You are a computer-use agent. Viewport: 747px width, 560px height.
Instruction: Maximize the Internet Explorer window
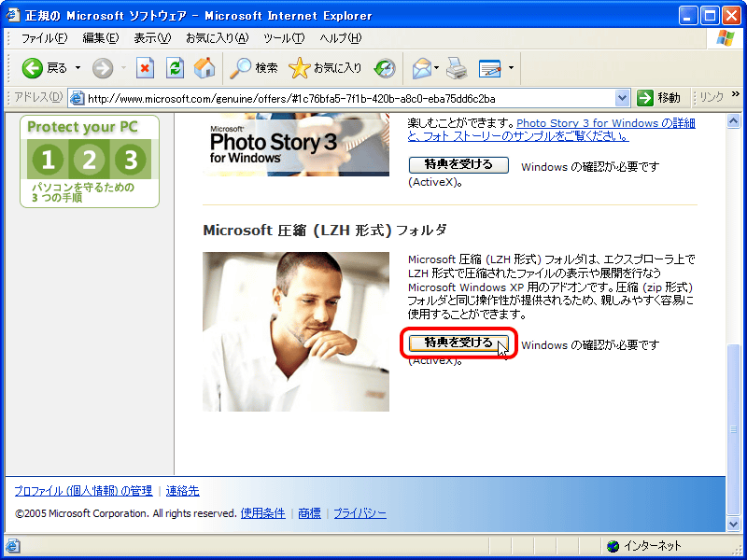coord(710,16)
